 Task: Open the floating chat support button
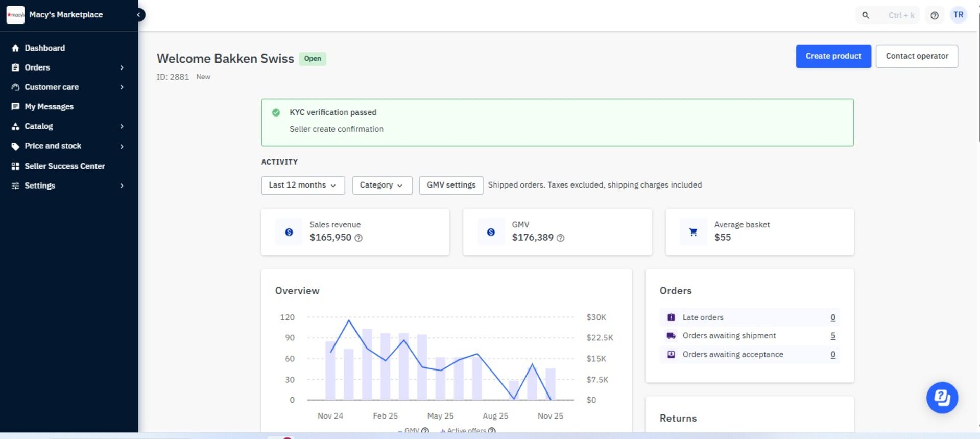[x=942, y=398]
